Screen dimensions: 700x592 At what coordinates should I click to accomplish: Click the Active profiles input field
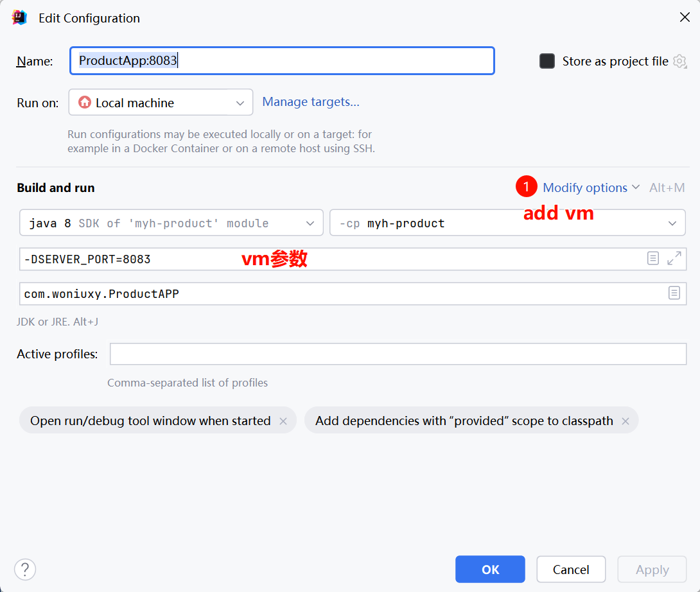tap(398, 354)
